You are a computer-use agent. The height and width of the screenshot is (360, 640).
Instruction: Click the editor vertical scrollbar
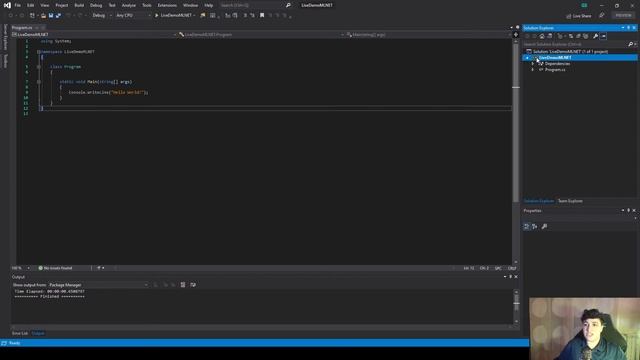[x=516, y=151]
